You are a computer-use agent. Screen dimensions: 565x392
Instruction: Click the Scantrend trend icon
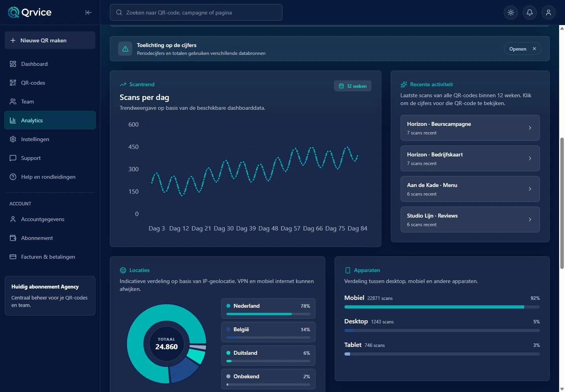[x=123, y=84]
